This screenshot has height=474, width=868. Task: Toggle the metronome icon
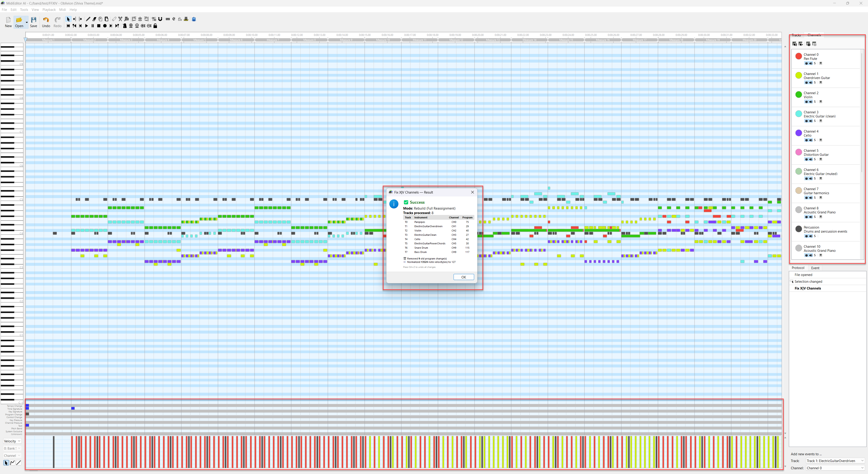tap(125, 26)
